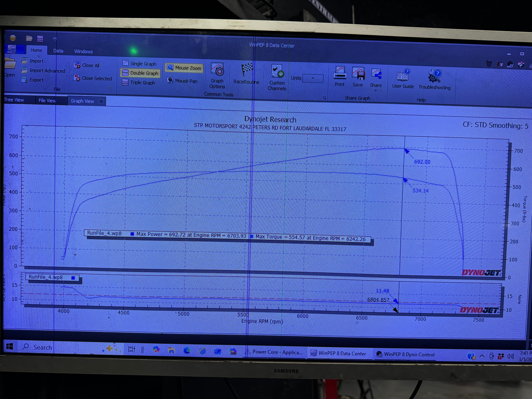The image size is (532, 399).
Task: Switch to the Tree View tab
Action: (14, 100)
